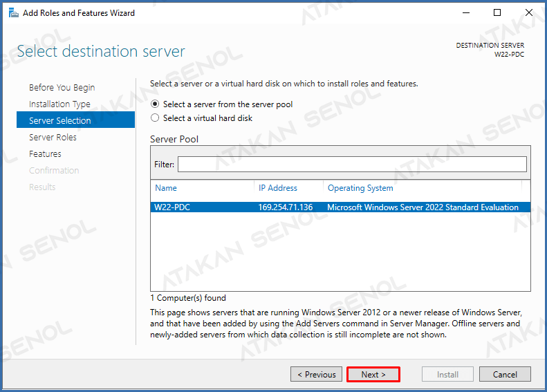Select the Server Selection step
547x392 pixels.
point(75,120)
